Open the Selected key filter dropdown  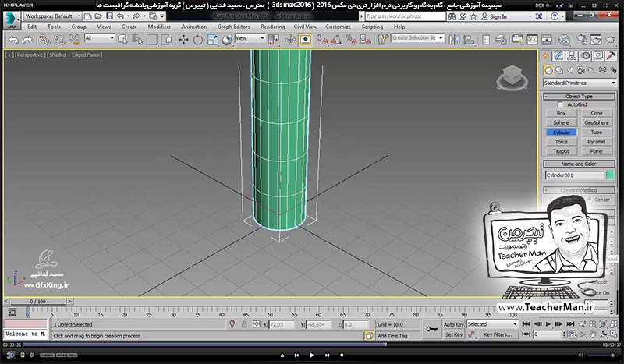pyautogui.click(x=492, y=324)
